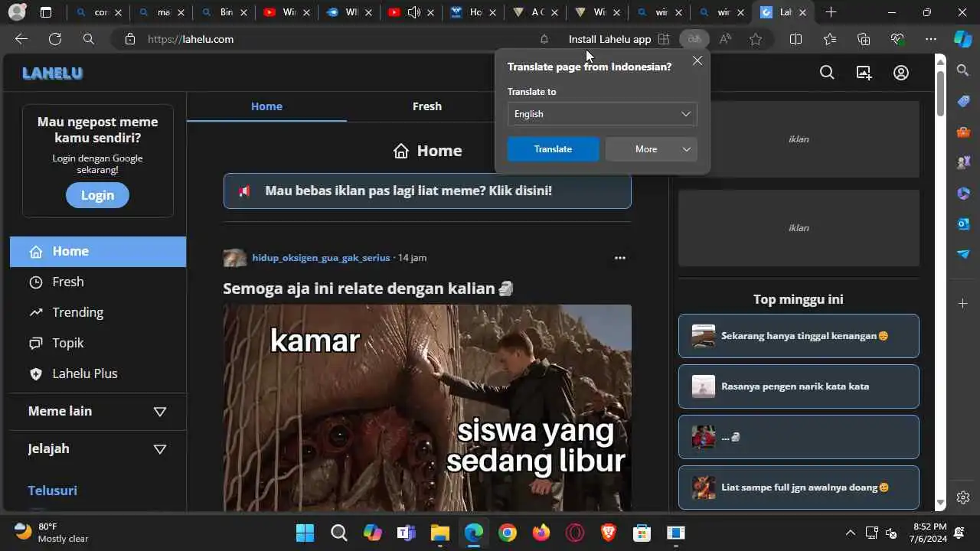
Task: Click the blue Login button
Action: click(x=97, y=195)
